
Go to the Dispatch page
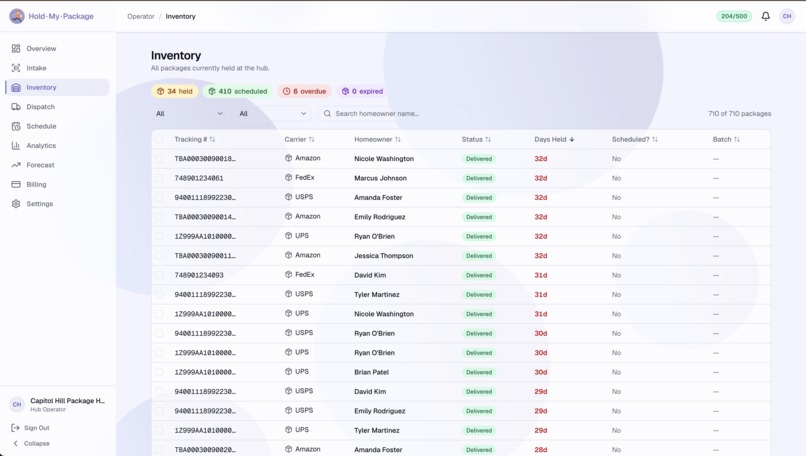[58, 107]
